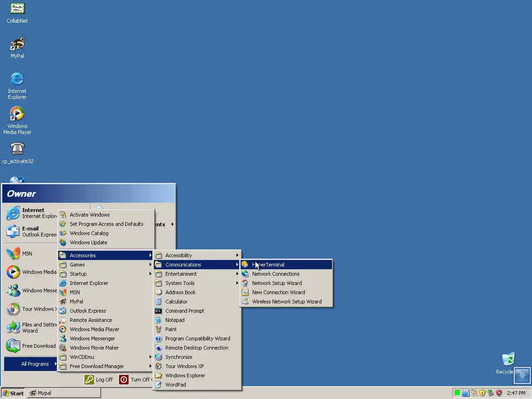The image size is (532, 399).
Task: Select the xp_activate32 telephone desktop icon
Action: point(17,149)
